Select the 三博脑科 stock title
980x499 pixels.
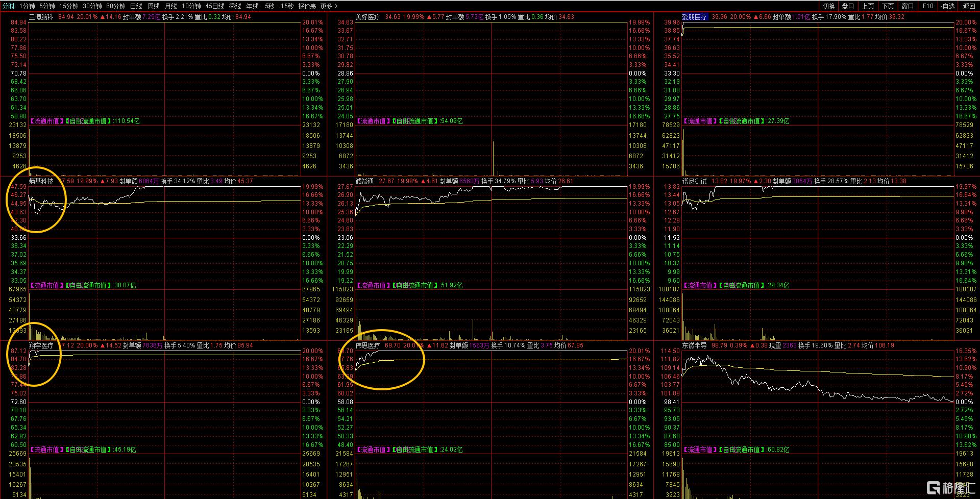click(x=41, y=17)
